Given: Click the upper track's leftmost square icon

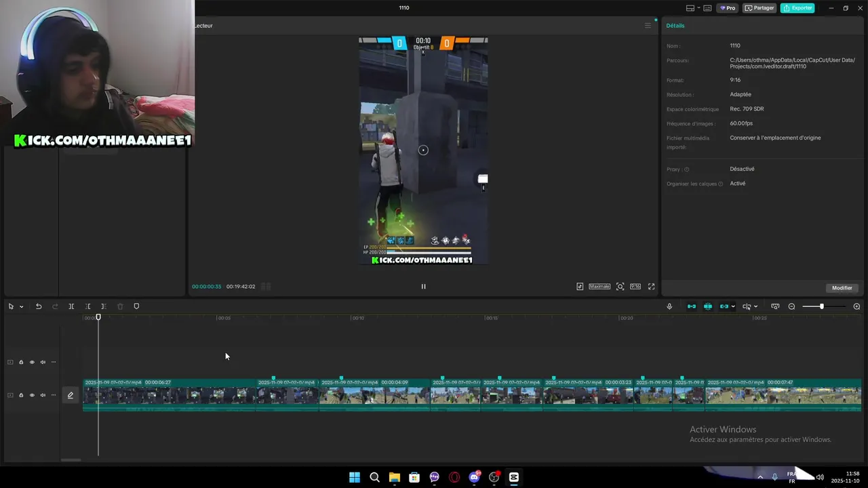Looking at the screenshot, I should click(10, 362).
